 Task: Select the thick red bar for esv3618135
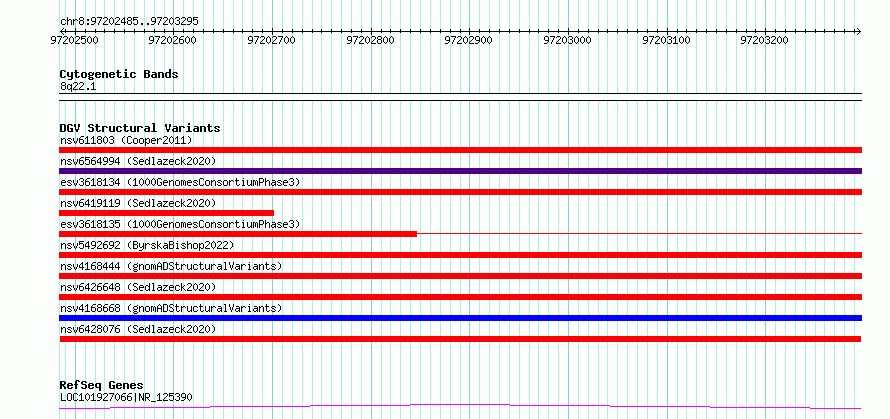(238, 234)
